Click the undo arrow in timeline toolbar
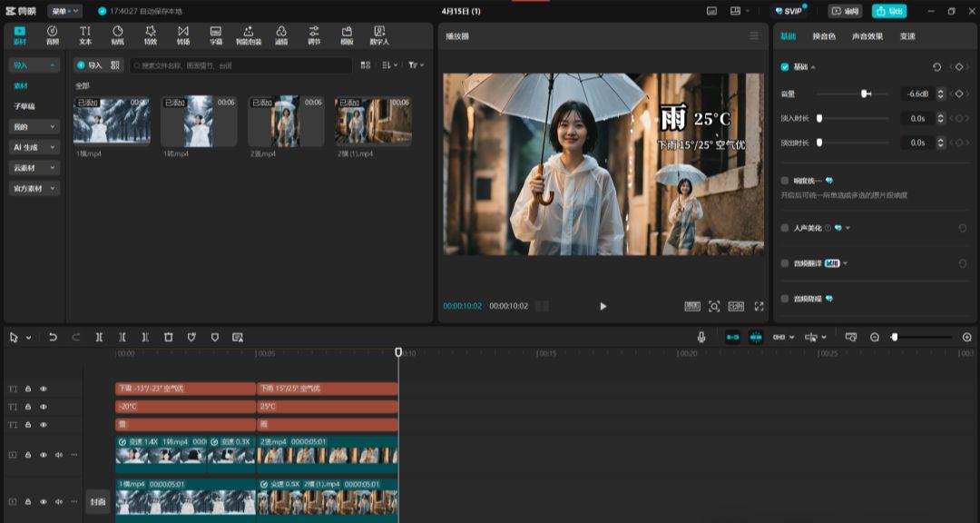 click(53, 337)
